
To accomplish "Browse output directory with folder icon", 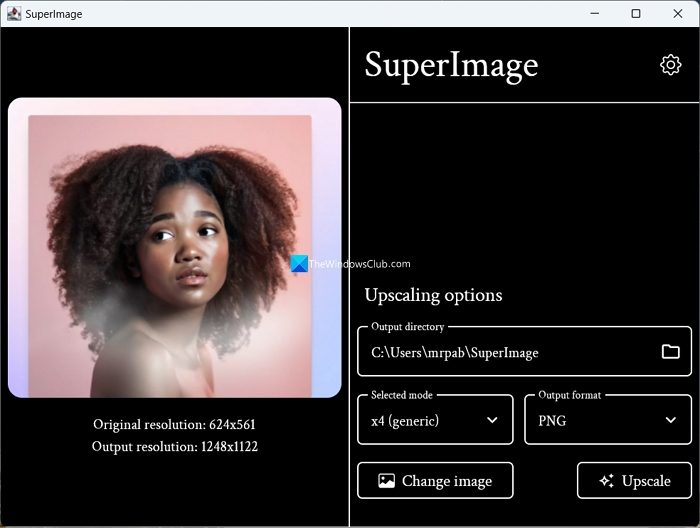I will pyautogui.click(x=671, y=352).
